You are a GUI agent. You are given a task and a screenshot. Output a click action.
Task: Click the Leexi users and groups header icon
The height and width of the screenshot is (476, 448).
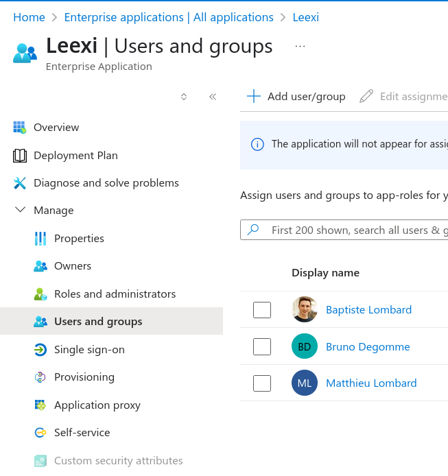[25, 53]
